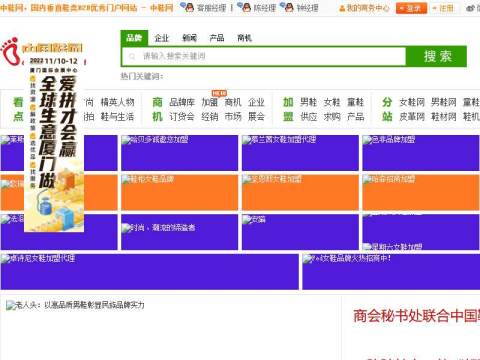Open the 色非品牌加盟 banner ad

click(x=421, y=153)
